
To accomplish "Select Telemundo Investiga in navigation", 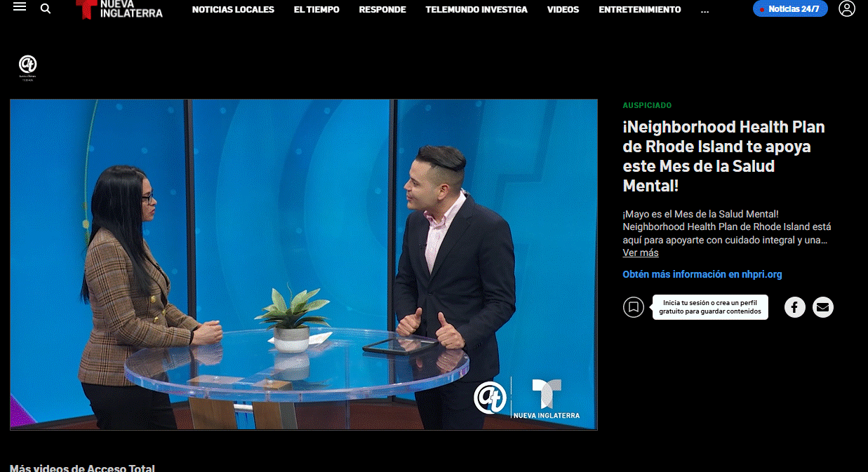I will [x=476, y=9].
